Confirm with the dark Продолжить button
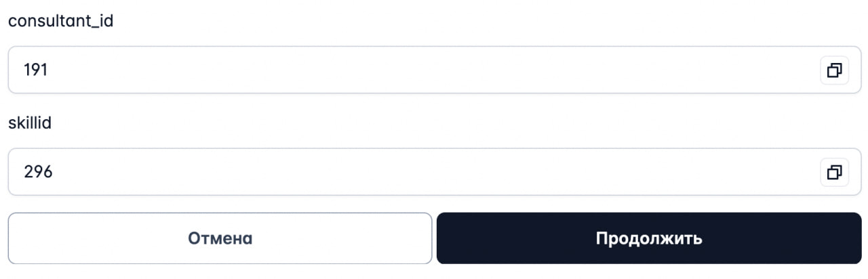 coord(649,238)
